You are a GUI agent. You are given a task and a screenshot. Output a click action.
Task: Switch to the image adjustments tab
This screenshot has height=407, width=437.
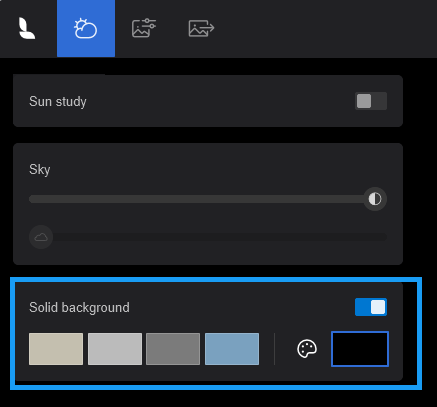pyautogui.click(x=144, y=29)
